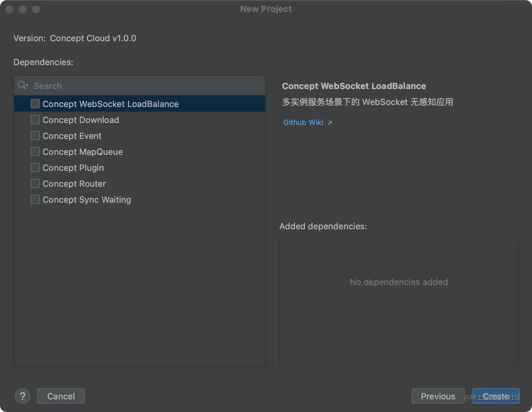532x412 pixels.
Task: Open the help question mark button
Action: [23, 396]
